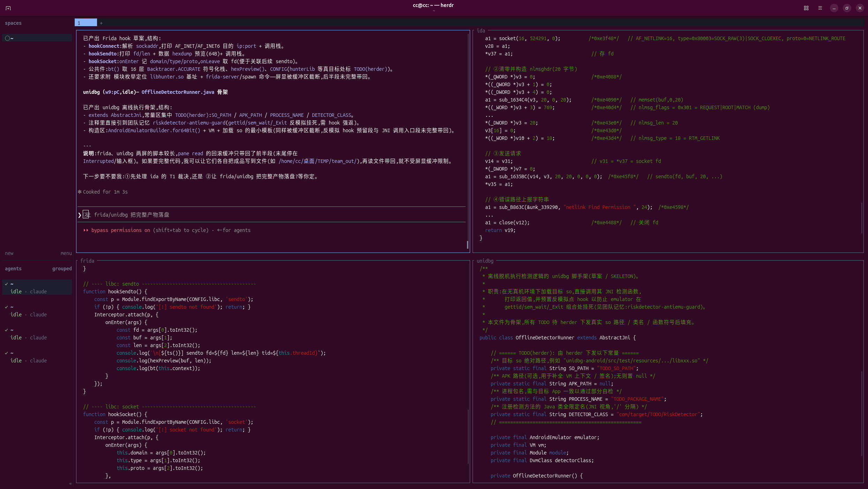The image size is (868, 489).
Task: Select the first idle claude agent
Action: pyautogui.click(x=37, y=287)
